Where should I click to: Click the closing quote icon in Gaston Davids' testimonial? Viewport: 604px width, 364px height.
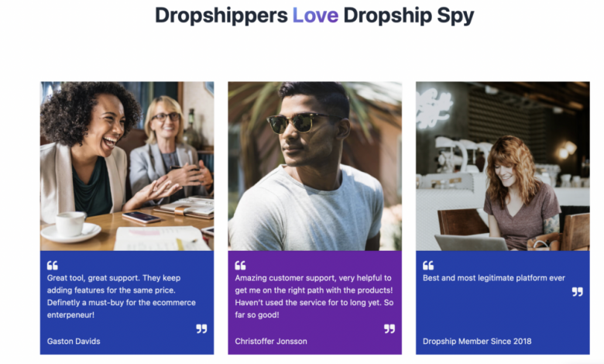[x=201, y=328]
